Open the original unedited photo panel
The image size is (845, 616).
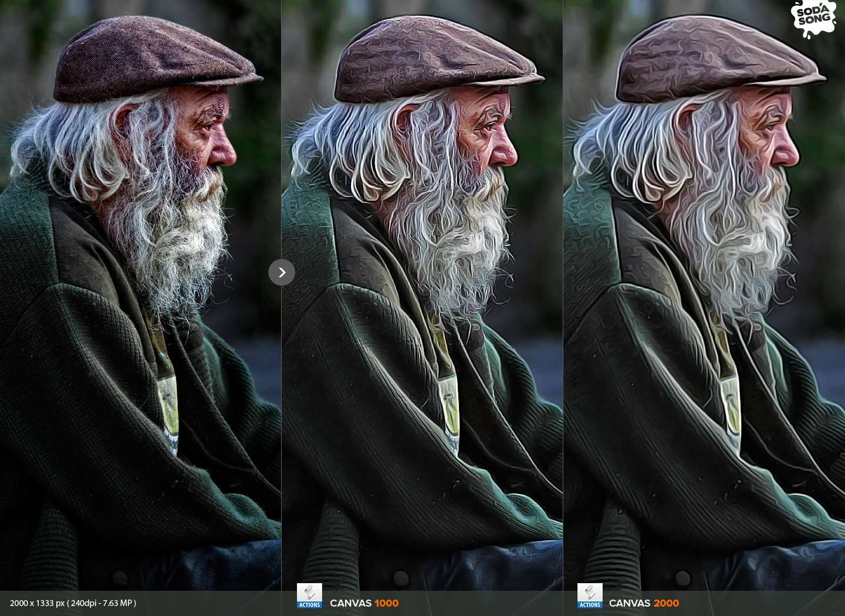(140, 295)
